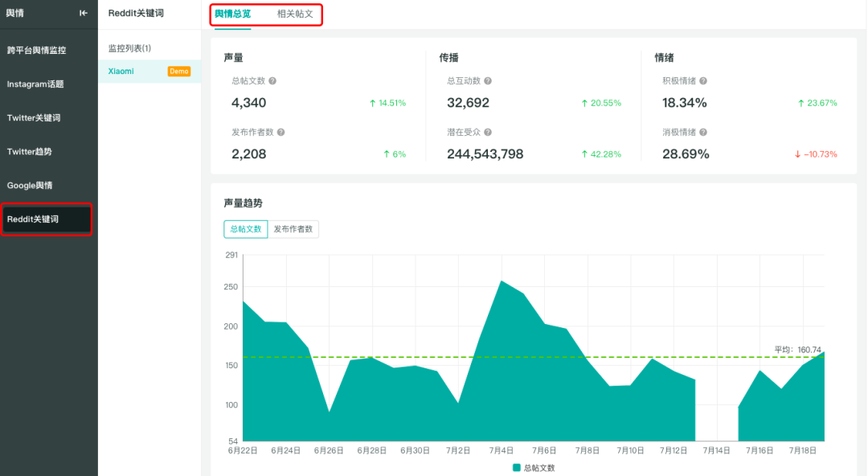Collapse the 舆情 sidebar with the arrow icon
868x476 pixels.
pyautogui.click(x=83, y=13)
